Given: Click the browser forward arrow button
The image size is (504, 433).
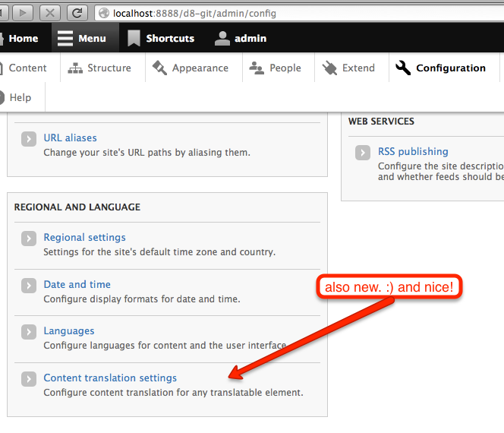Looking at the screenshot, I should coord(23,13).
